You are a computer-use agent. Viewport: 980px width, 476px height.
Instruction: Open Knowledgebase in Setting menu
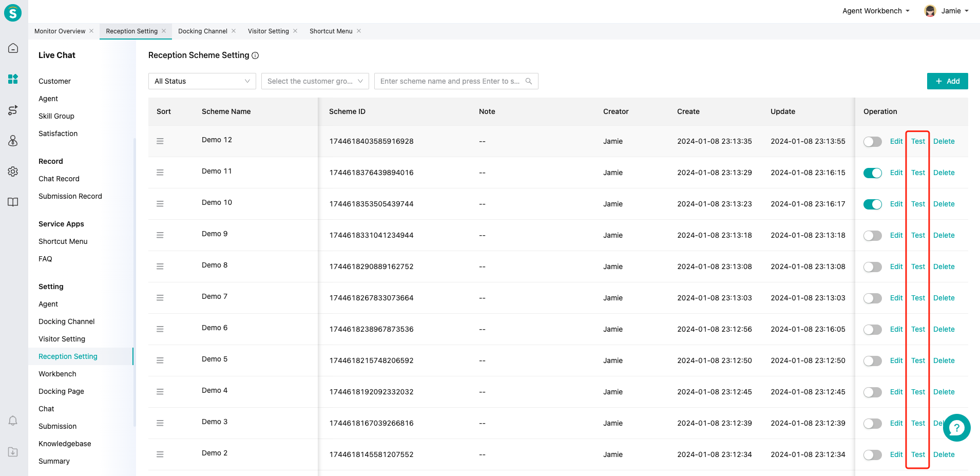(x=65, y=444)
